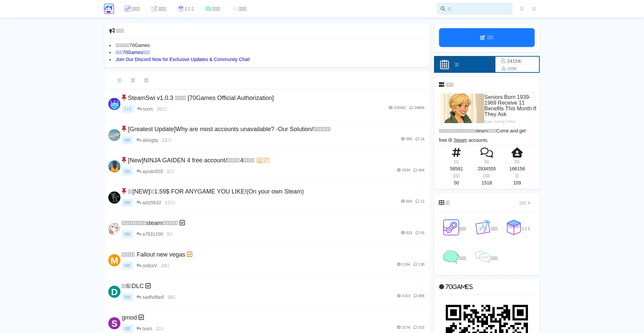The image size is (644, 333).
Task: Open the SteamSwi v1.0.3 thread title
Action: pos(201,98)
